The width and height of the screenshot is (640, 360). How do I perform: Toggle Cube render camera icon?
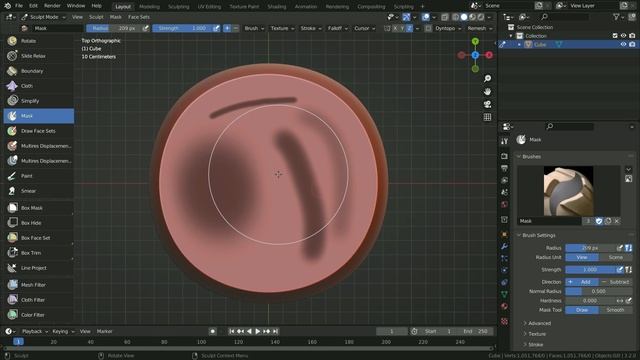tap(632, 44)
